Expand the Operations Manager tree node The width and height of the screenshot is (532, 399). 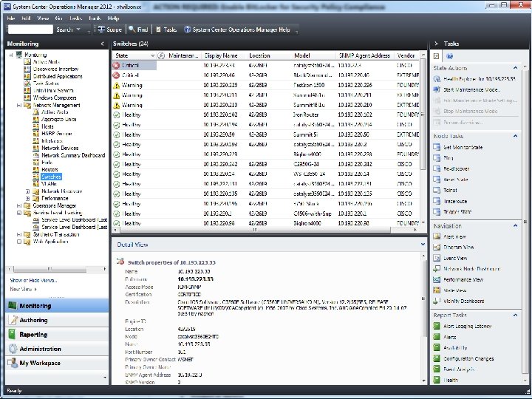click(19, 205)
